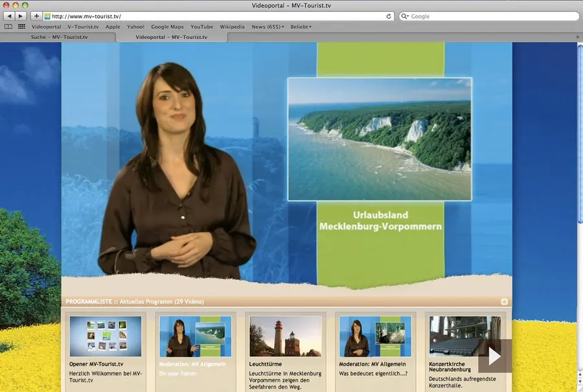Switch to the Suche – MV-Tourist.tv tab
This screenshot has height=392, width=583.
pos(58,38)
